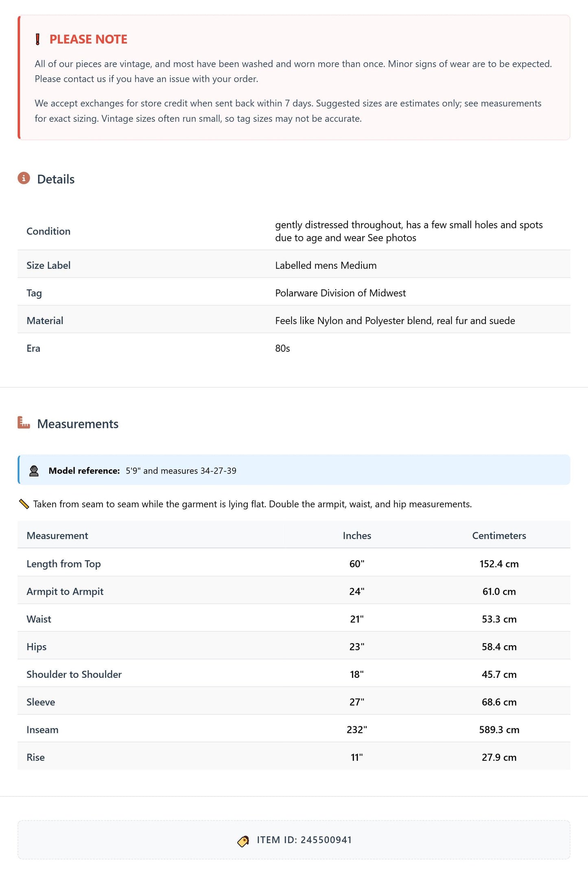Click the price tag icon near Item ID

coord(243,841)
